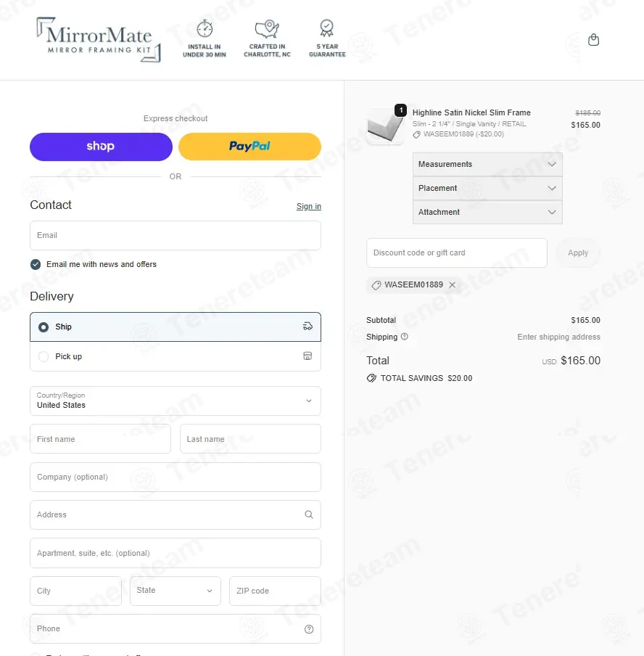Open the Country/Region dropdown
The width and height of the screenshot is (644, 656).
click(175, 401)
